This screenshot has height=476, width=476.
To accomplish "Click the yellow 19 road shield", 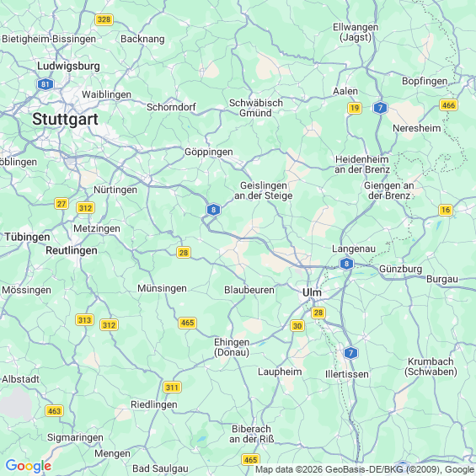I will pos(355,108).
